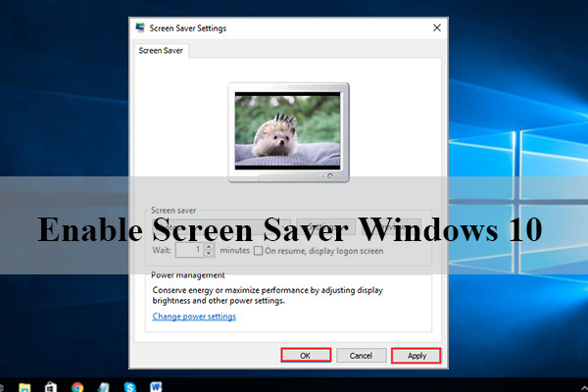
Task: Click Apply to save screen saver changes
Action: point(416,356)
